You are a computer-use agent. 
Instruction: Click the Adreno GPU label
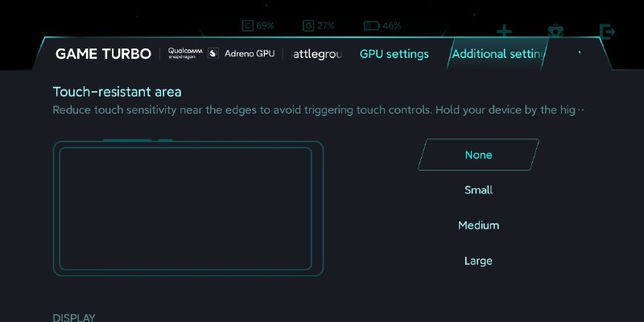(x=250, y=53)
